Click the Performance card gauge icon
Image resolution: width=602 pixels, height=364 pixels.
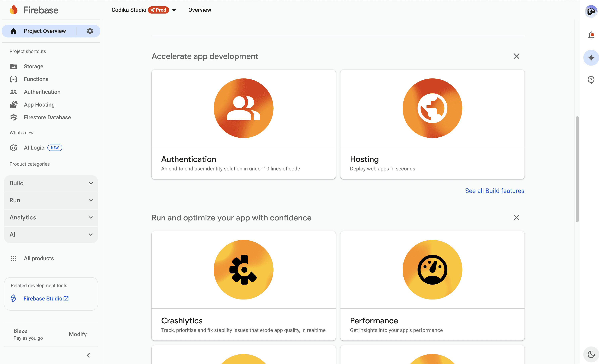pyautogui.click(x=432, y=270)
